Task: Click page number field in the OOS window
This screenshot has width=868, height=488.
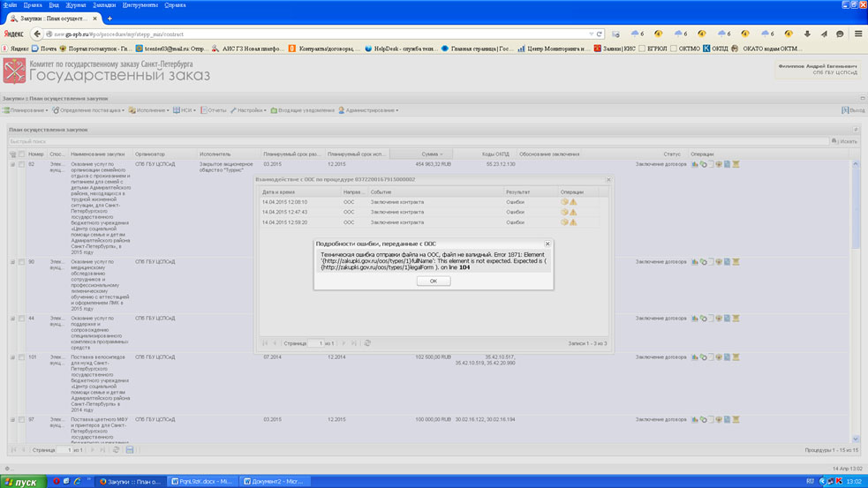Action: pos(316,343)
